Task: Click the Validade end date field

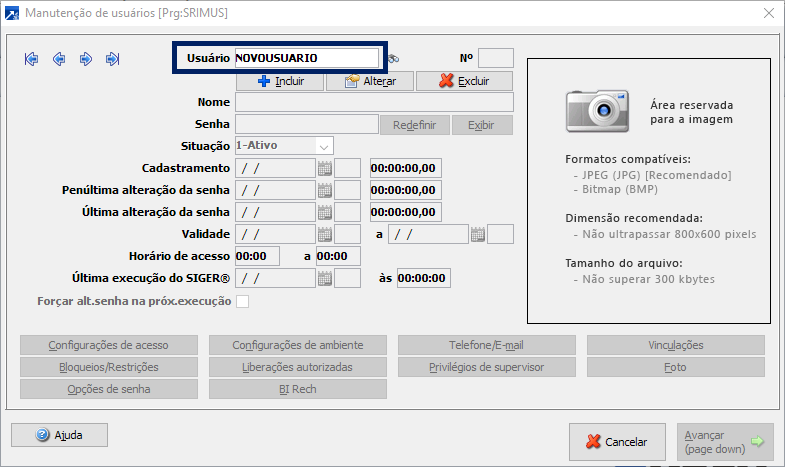Action: [x=428, y=234]
